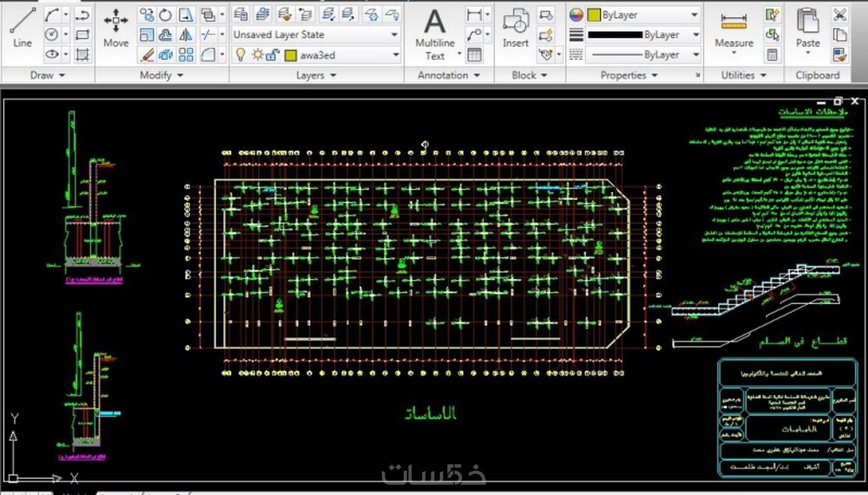The width and height of the screenshot is (868, 495).
Task: Expand the Block panel title
Action: coord(529,75)
